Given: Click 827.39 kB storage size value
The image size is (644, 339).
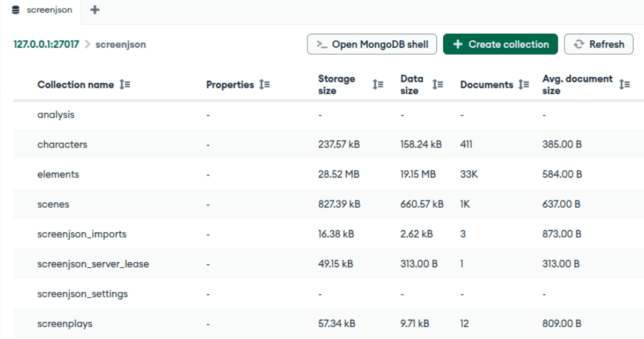Looking at the screenshot, I should tap(339, 205).
